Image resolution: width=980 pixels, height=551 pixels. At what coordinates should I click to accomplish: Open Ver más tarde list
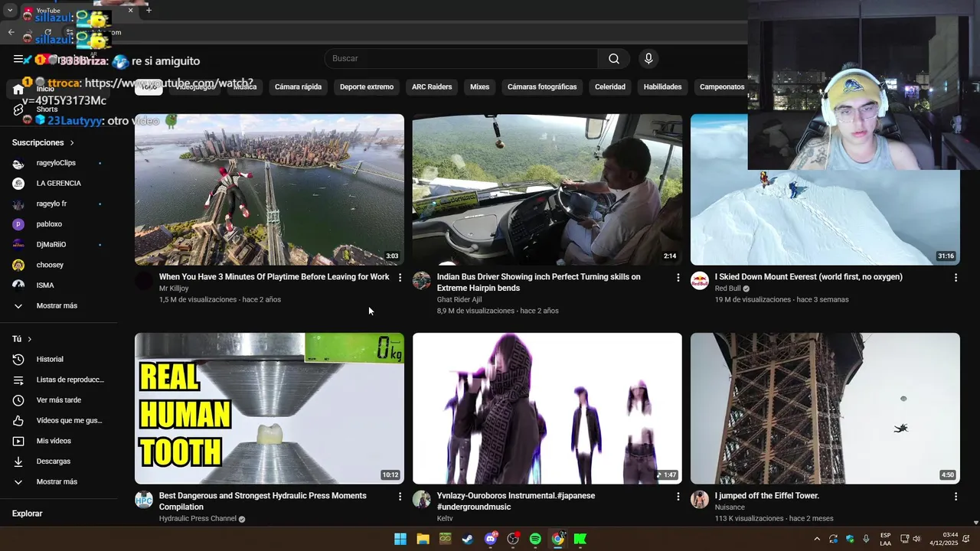58,400
